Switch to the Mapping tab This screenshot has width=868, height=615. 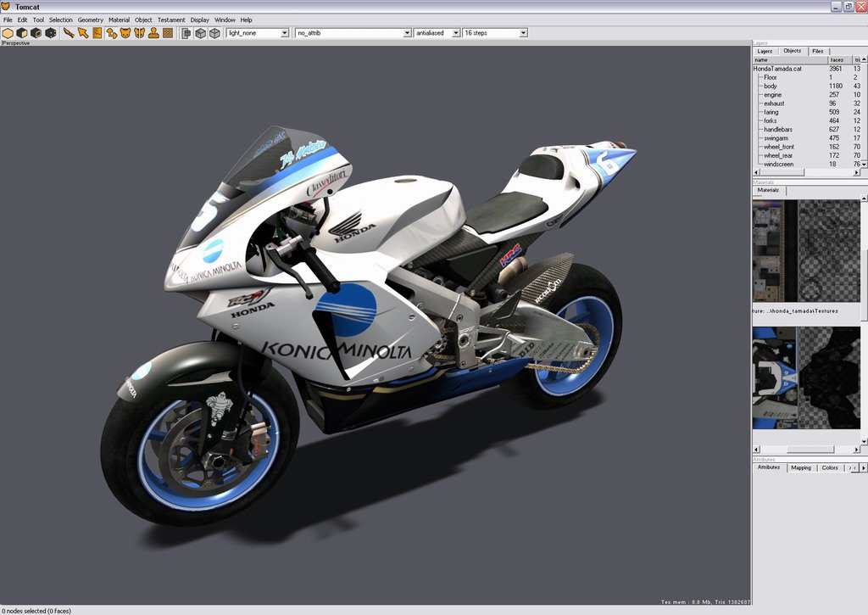[801, 467]
